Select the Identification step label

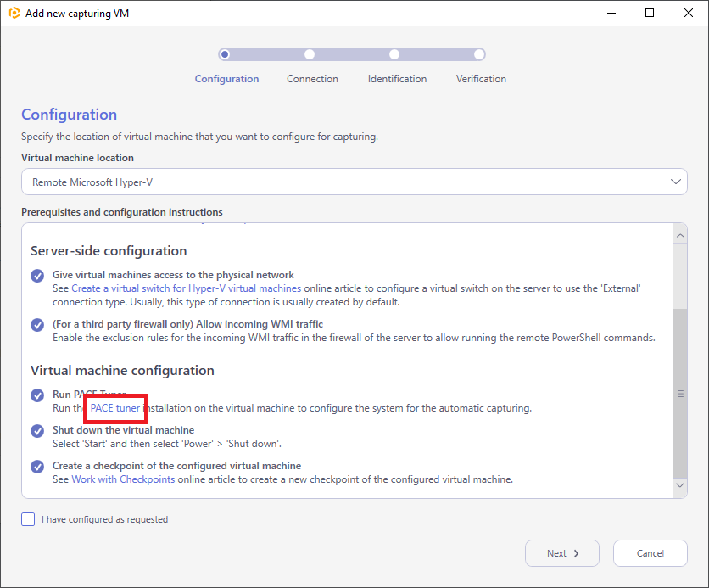[x=397, y=79]
